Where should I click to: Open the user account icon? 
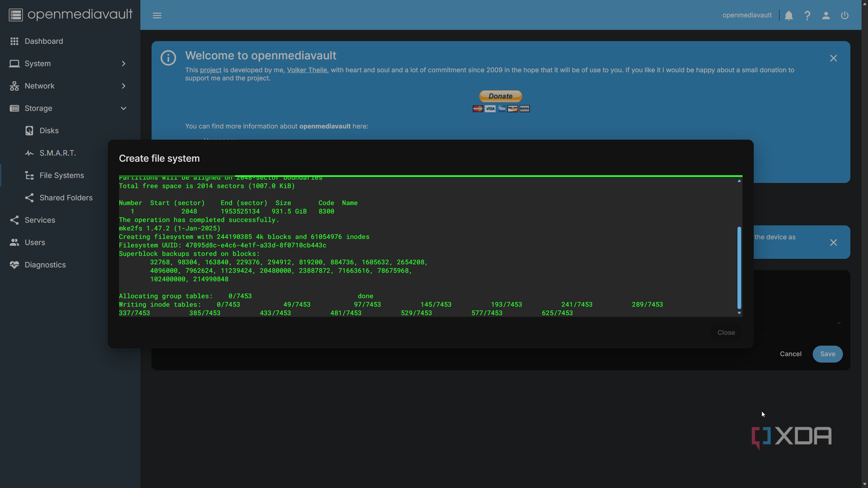tap(826, 16)
